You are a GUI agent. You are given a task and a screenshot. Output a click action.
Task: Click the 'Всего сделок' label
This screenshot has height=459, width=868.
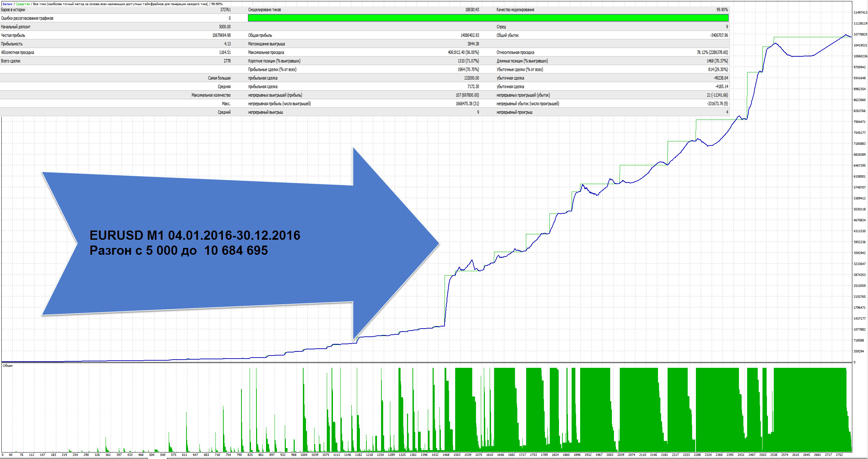pyautogui.click(x=11, y=61)
